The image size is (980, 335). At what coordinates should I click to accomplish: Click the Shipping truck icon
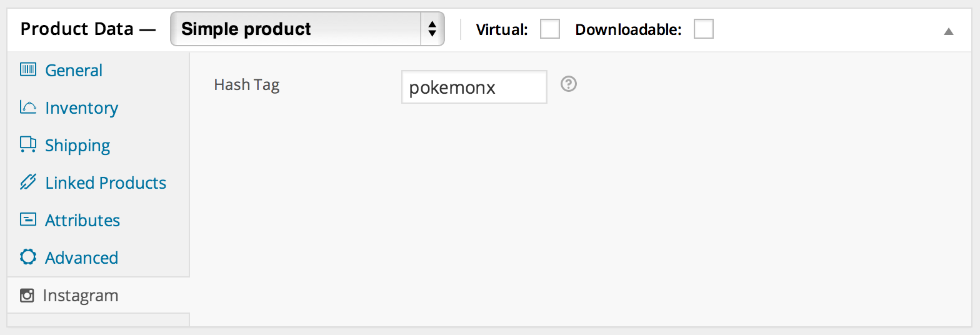pos(27,145)
